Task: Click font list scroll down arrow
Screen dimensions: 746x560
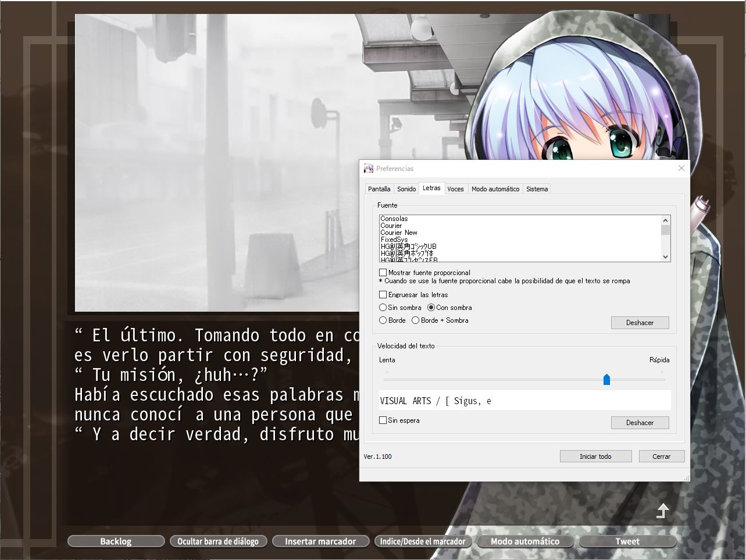Action: pyautogui.click(x=665, y=256)
